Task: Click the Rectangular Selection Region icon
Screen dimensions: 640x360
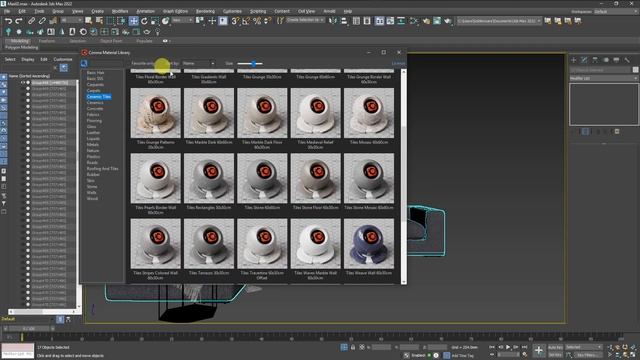Action: click(x=111, y=21)
